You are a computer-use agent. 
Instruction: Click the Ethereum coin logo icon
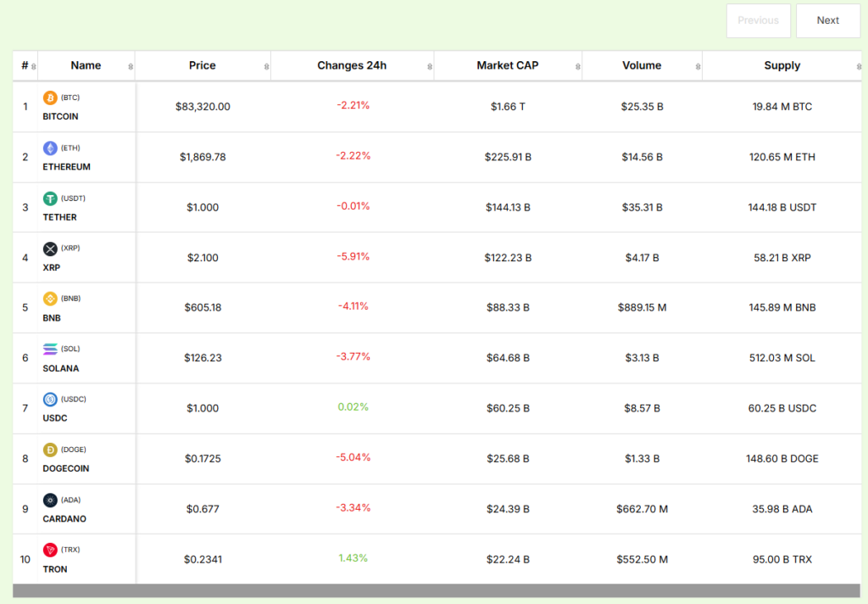coord(50,148)
